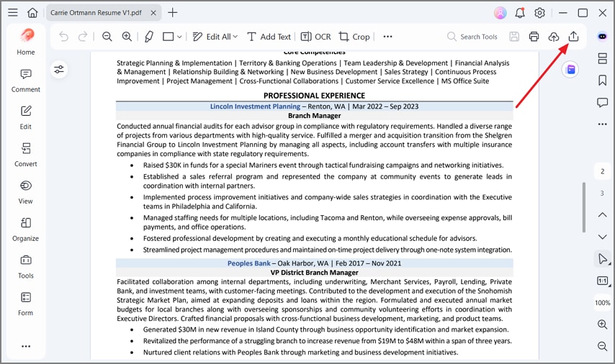615x364 pixels.
Task: Undo the last action
Action: (63, 37)
